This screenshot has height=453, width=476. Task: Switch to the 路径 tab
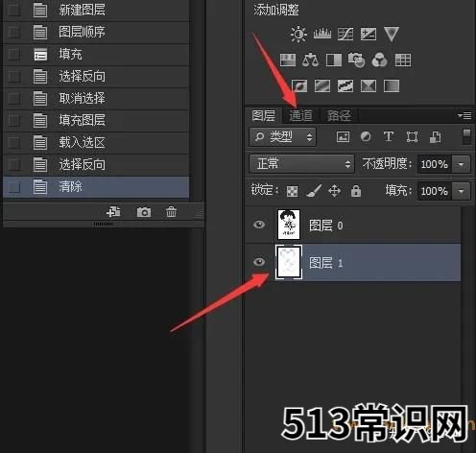coord(339,115)
